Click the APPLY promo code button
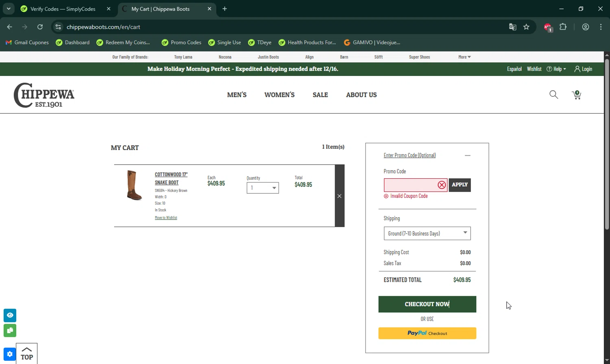This screenshot has width=610, height=364. (460, 185)
